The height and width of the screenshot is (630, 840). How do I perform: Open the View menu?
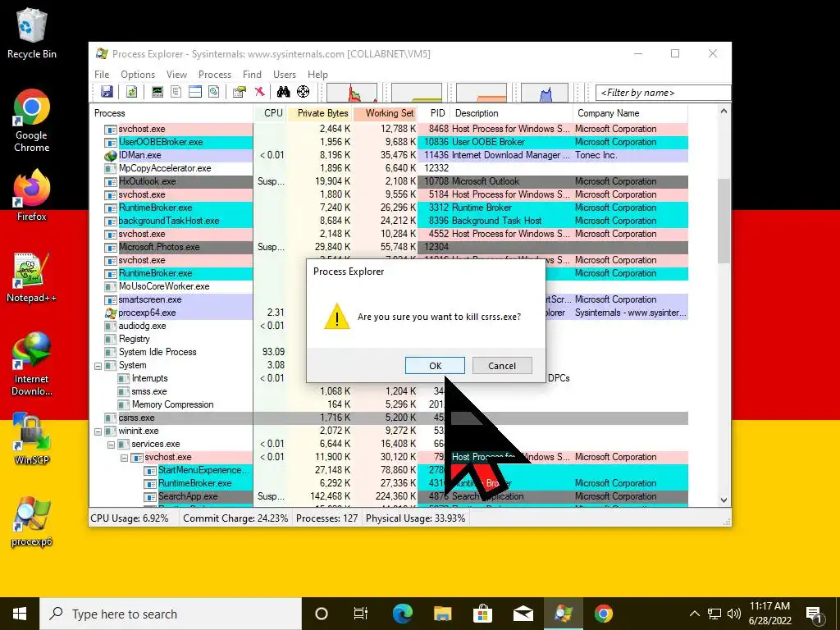[177, 75]
